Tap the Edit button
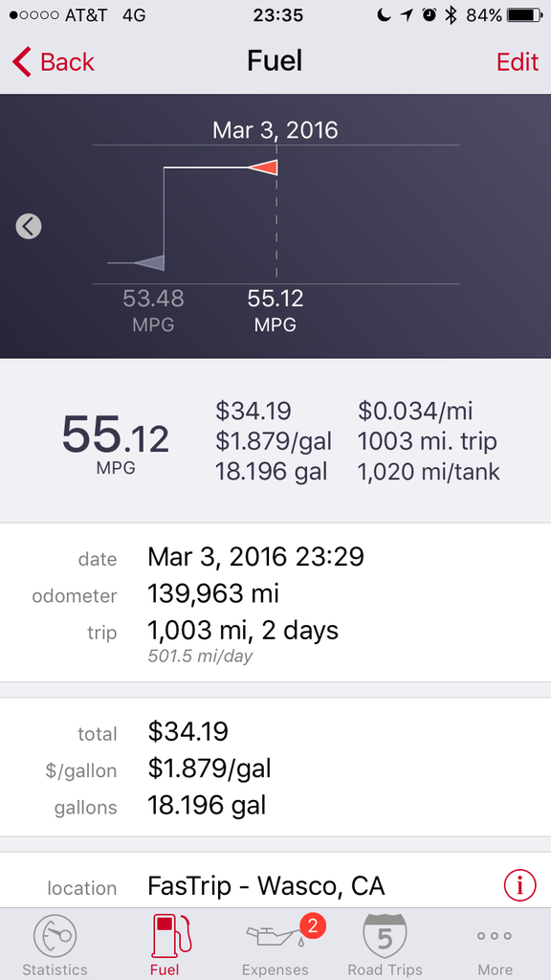Viewport: 551px width, 980px height. 518,62
